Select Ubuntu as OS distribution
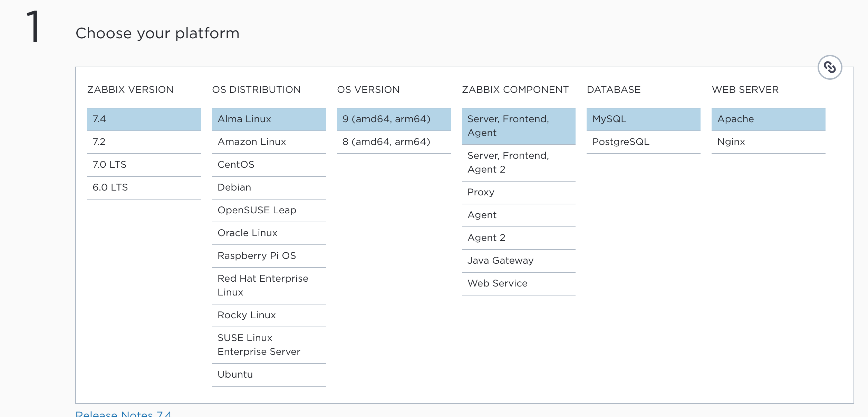This screenshot has height=417, width=868. coord(269,375)
